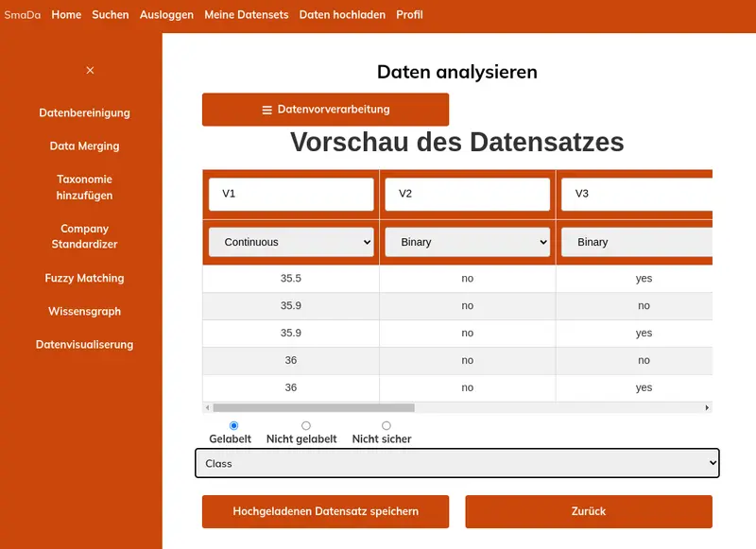Click Hochgeladenen Datensatz speichern button
Image resolution: width=756 pixels, height=549 pixels.
pyautogui.click(x=326, y=511)
